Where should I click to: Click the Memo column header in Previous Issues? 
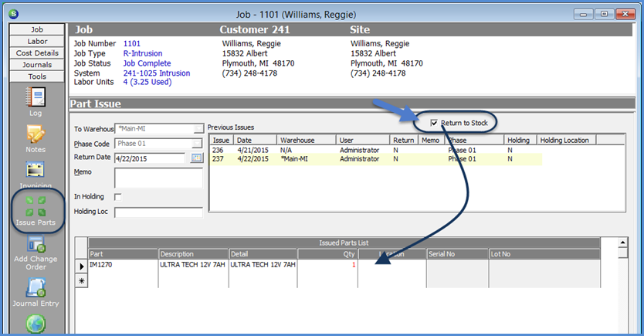(x=431, y=140)
